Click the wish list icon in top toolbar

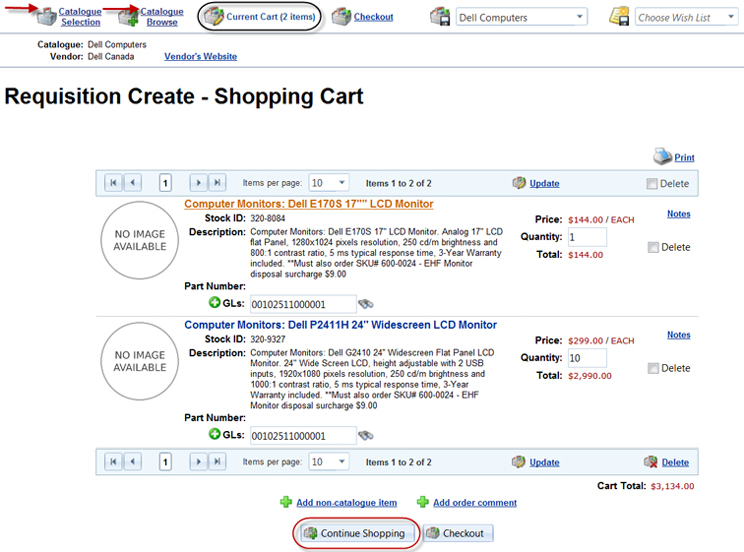tap(619, 17)
